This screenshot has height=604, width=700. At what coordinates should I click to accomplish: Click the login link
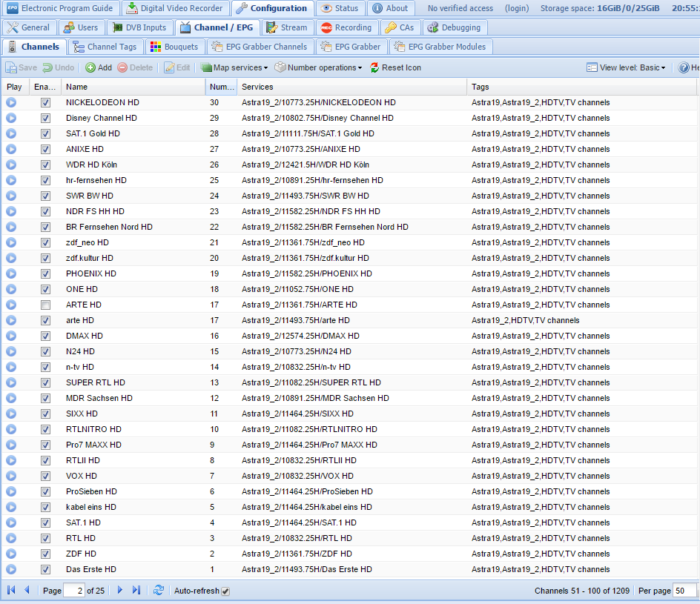pyautogui.click(x=517, y=8)
